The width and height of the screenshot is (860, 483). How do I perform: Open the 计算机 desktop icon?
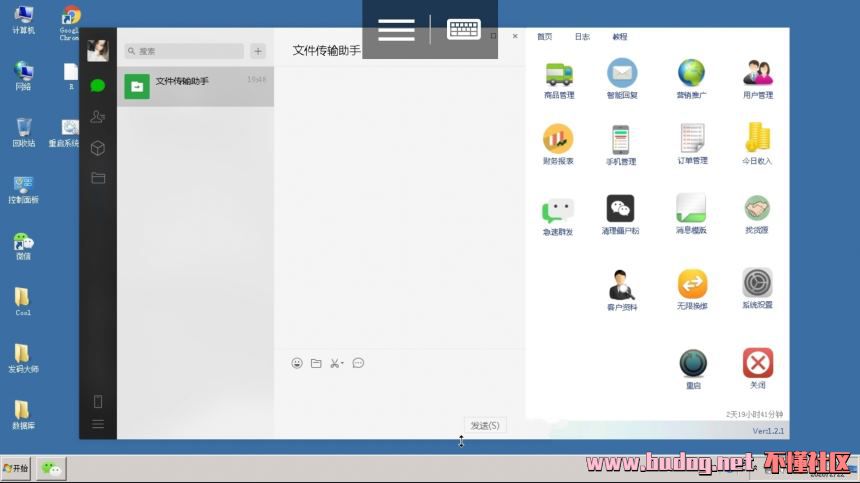click(x=23, y=20)
